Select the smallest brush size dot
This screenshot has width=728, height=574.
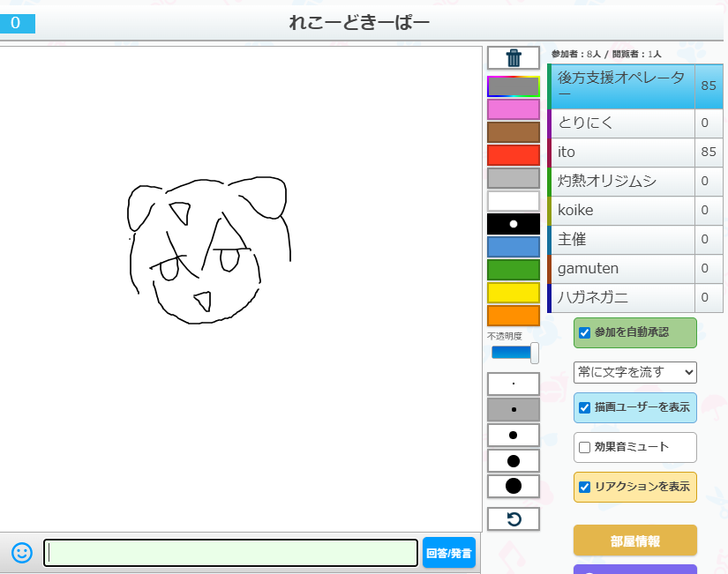point(514,384)
